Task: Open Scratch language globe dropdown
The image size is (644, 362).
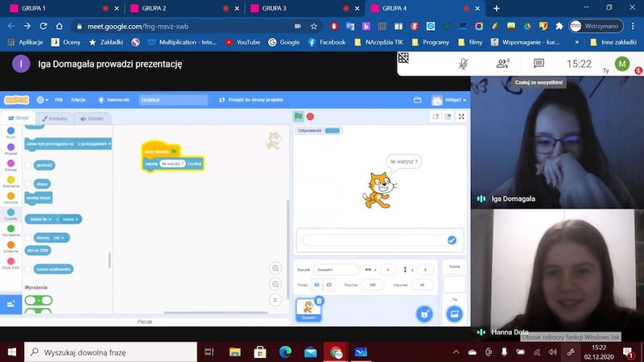Action: (42, 100)
